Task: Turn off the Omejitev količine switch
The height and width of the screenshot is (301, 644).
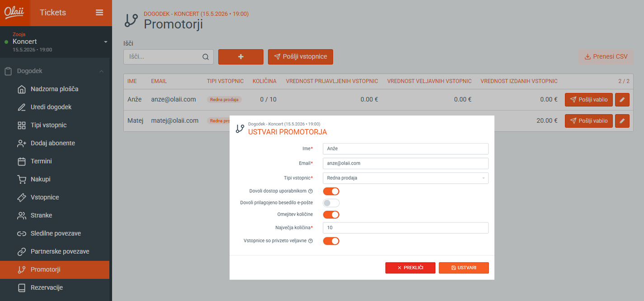Action: tap(331, 214)
